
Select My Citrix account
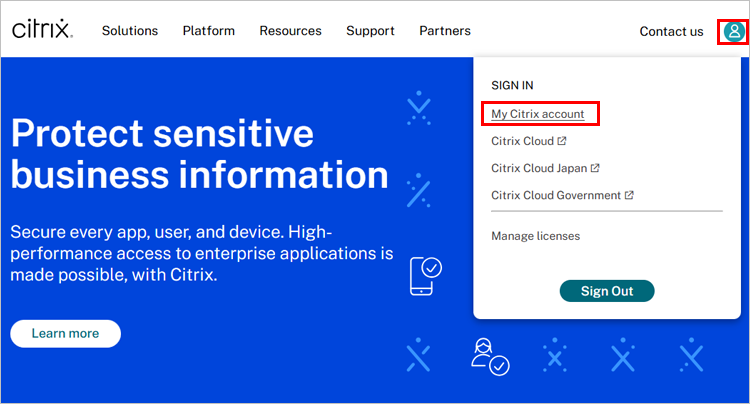click(x=538, y=114)
